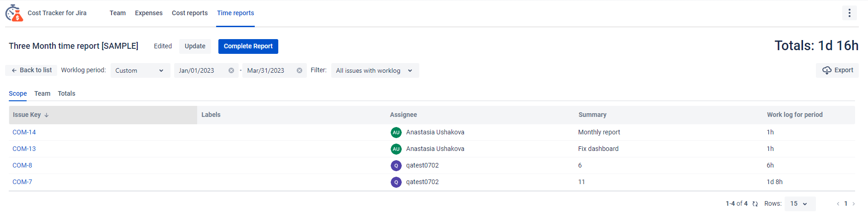The image size is (868, 214).
Task: Click Anastasia Ushakova avatar in COM-14 row
Action: coord(396,133)
